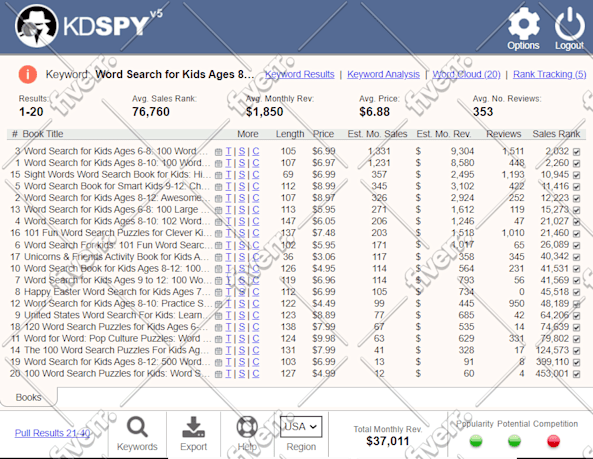The width and height of the screenshot is (593, 459).
Task: Toggle checkbox on United States Word Search row
Action: [x=576, y=316]
